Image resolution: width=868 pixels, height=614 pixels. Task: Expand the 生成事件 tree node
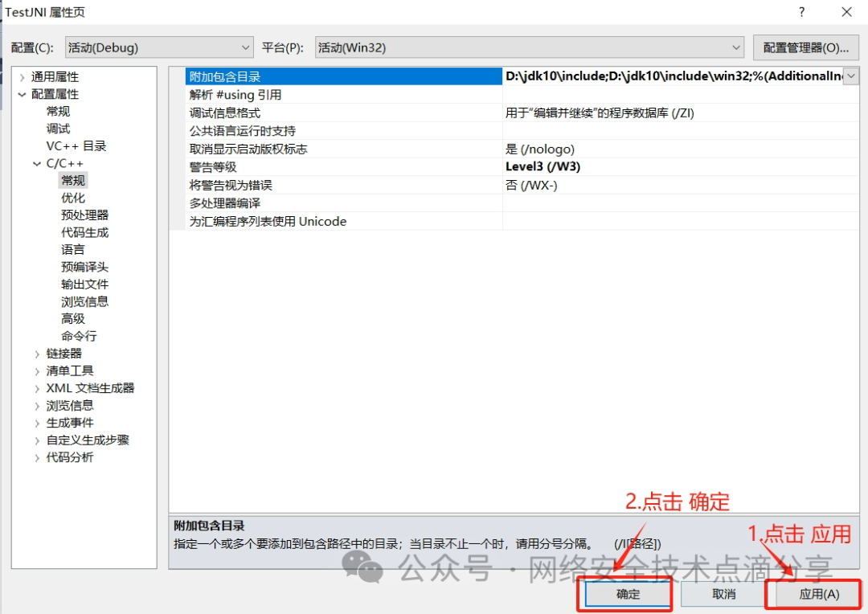(x=37, y=424)
